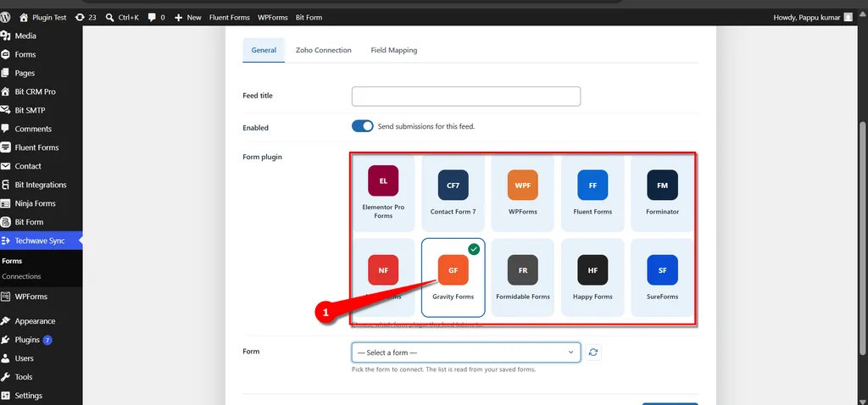
Task: Open the sidebar Fluent Forms menu
Action: coord(41,147)
